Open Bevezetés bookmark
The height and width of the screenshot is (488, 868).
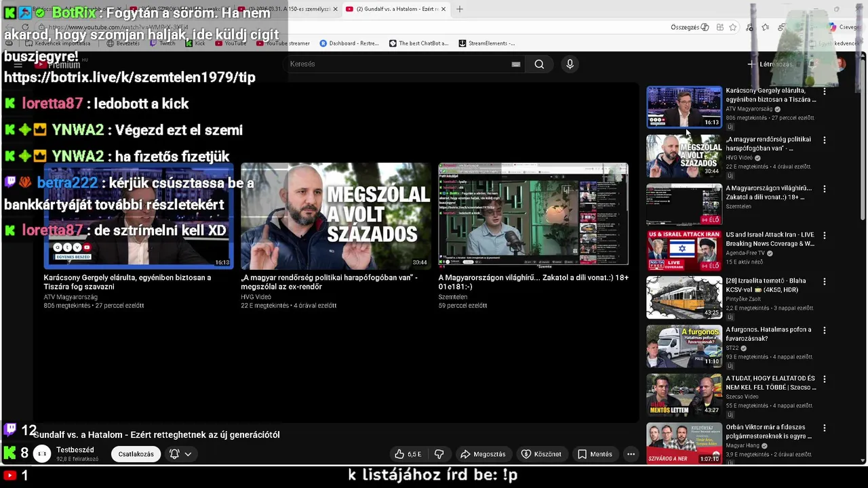[123, 43]
